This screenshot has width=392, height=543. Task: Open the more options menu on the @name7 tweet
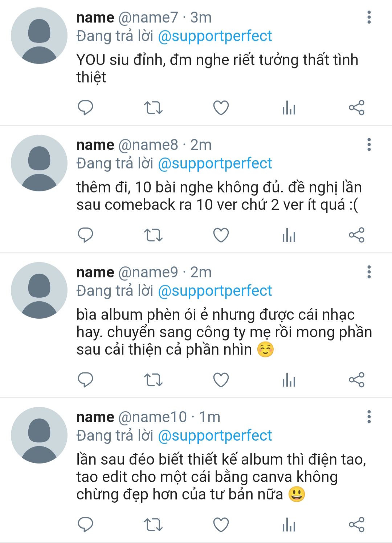pyautogui.click(x=369, y=17)
